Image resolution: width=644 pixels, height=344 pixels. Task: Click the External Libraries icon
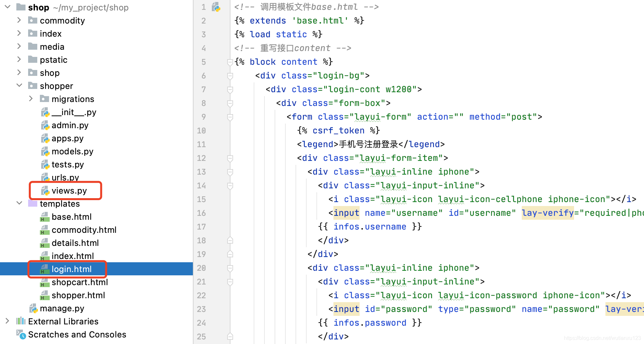point(21,321)
